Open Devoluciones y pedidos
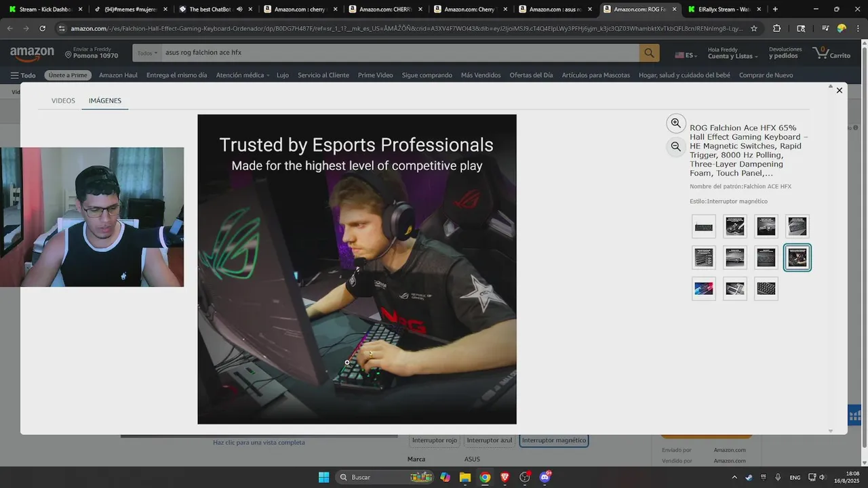Image resolution: width=868 pixels, height=488 pixels. pos(785,53)
